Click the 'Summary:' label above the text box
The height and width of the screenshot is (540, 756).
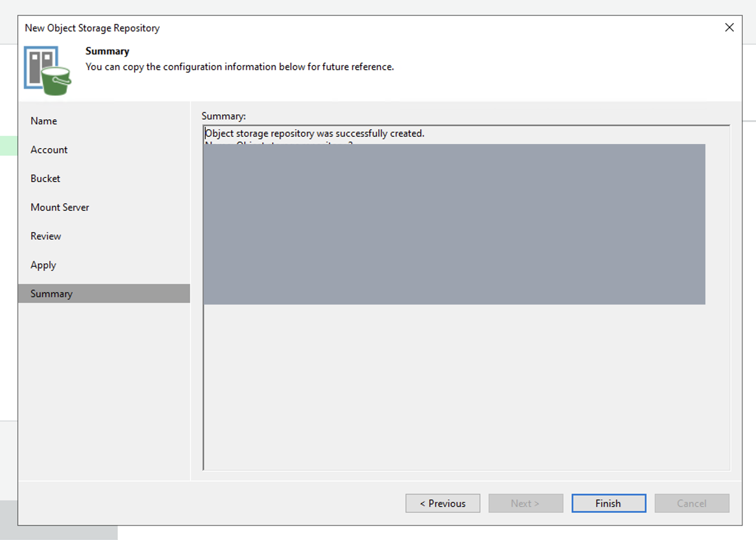point(223,116)
